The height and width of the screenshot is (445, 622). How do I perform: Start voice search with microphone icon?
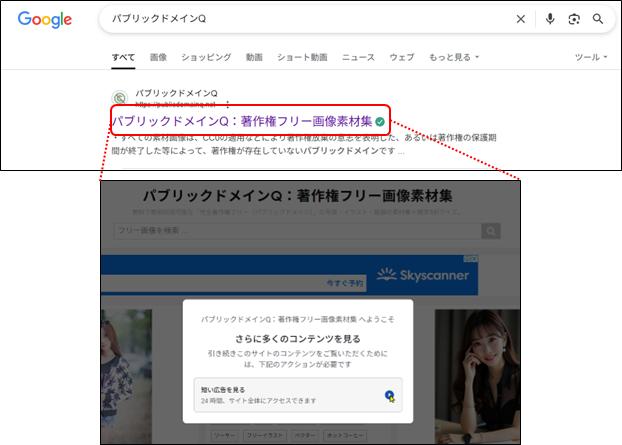[x=549, y=19]
